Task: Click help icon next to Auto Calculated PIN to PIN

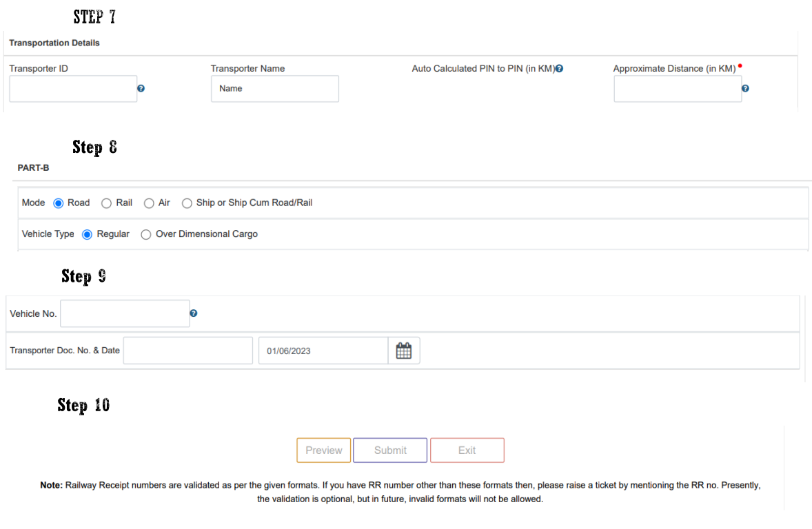Action: pos(560,69)
